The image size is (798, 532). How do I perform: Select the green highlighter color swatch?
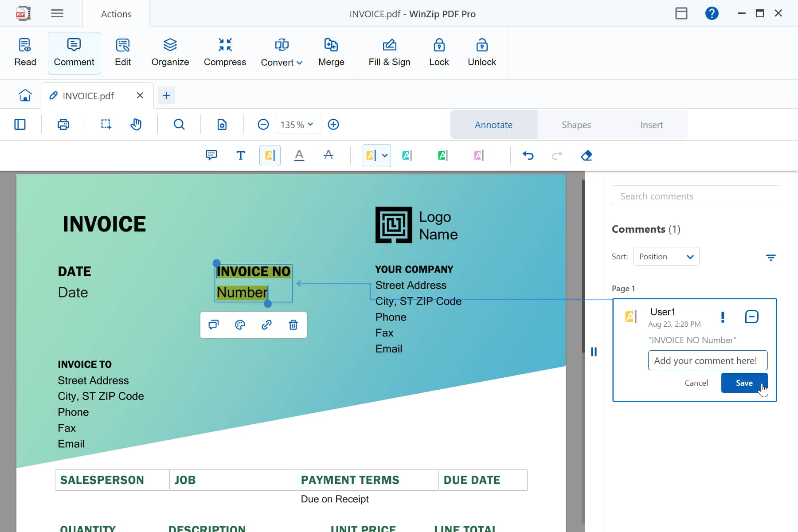[442, 156]
